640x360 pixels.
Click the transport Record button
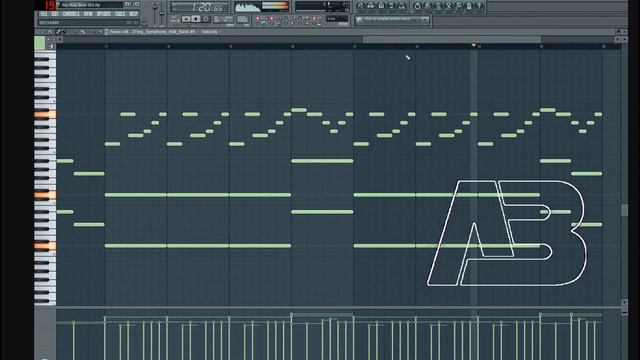(205, 19)
